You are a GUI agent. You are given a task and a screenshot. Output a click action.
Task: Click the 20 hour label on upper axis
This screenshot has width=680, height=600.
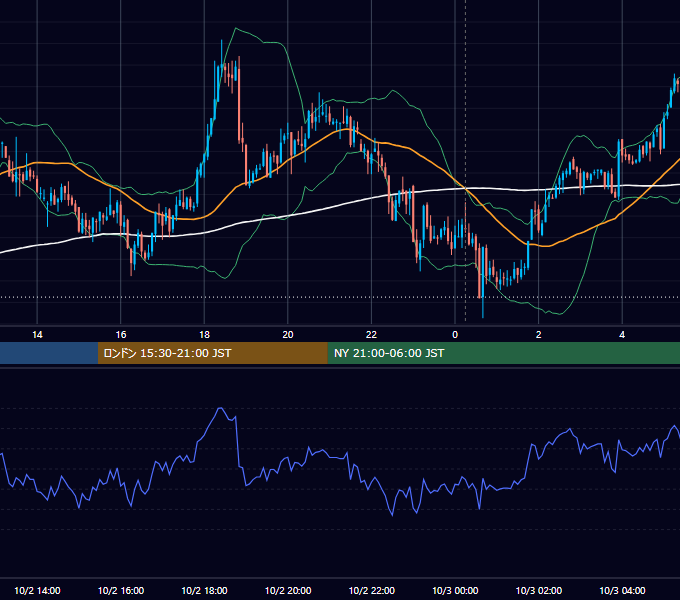pyautogui.click(x=288, y=335)
